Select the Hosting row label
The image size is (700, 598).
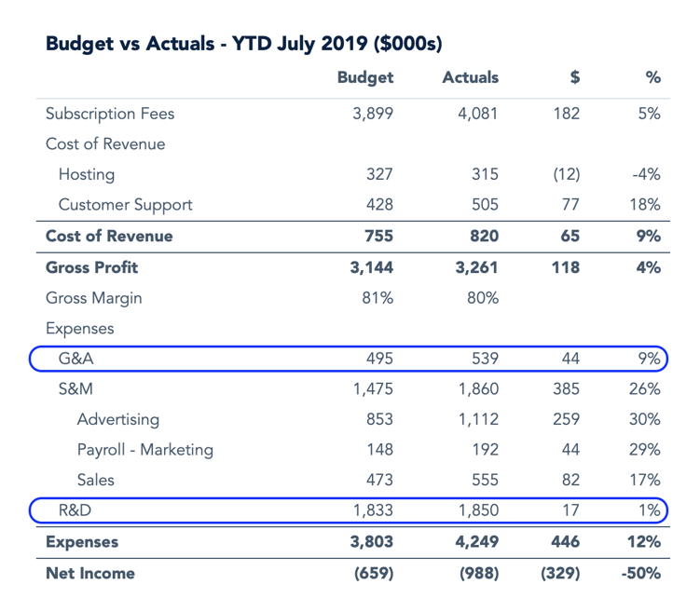[87, 174]
